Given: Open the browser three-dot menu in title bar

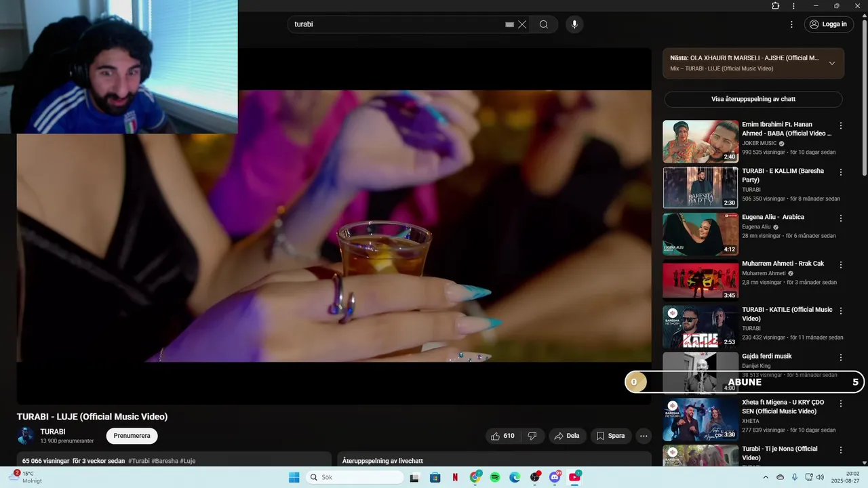Looking at the screenshot, I should click(x=793, y=6).
